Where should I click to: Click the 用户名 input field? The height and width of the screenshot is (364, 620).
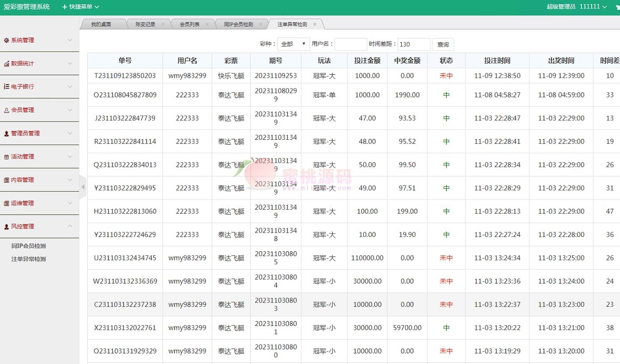coord(351,44)
